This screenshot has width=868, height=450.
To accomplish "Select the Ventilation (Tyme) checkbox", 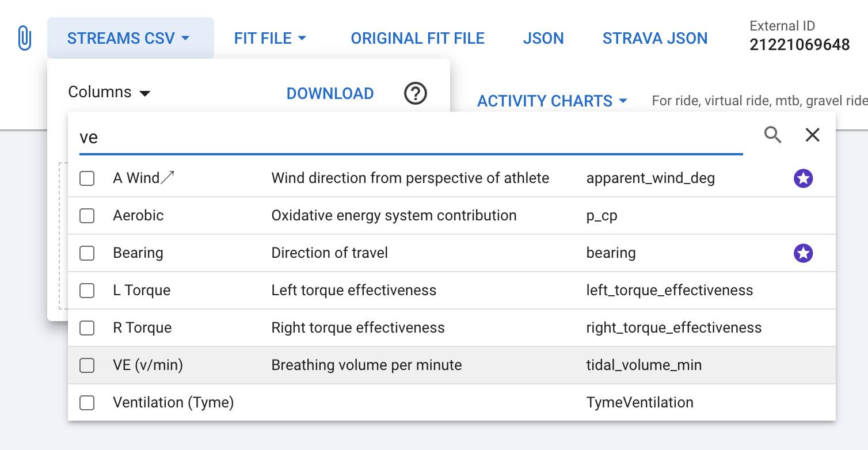I will (x=87, y=403).
